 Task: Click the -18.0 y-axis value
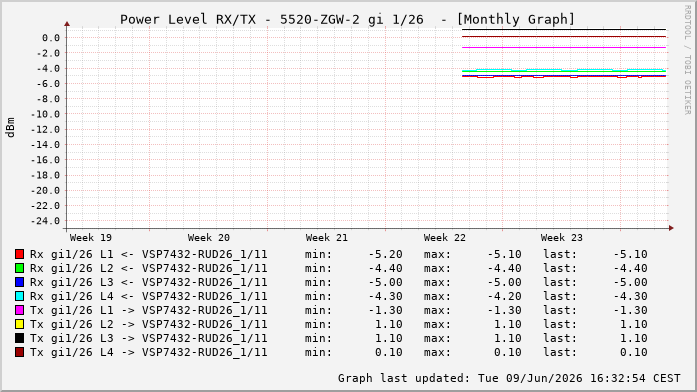[45, 176]
